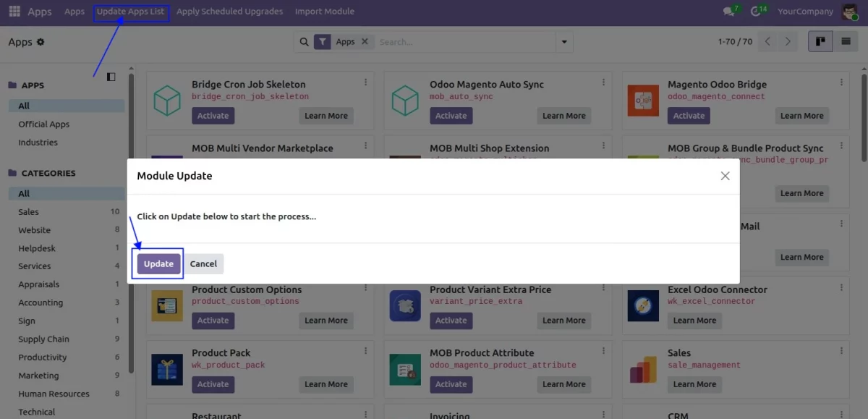This screenshot has width=868, height=419.
Task: Close the Module Update dialog
Action: click(x=725, y=176)
